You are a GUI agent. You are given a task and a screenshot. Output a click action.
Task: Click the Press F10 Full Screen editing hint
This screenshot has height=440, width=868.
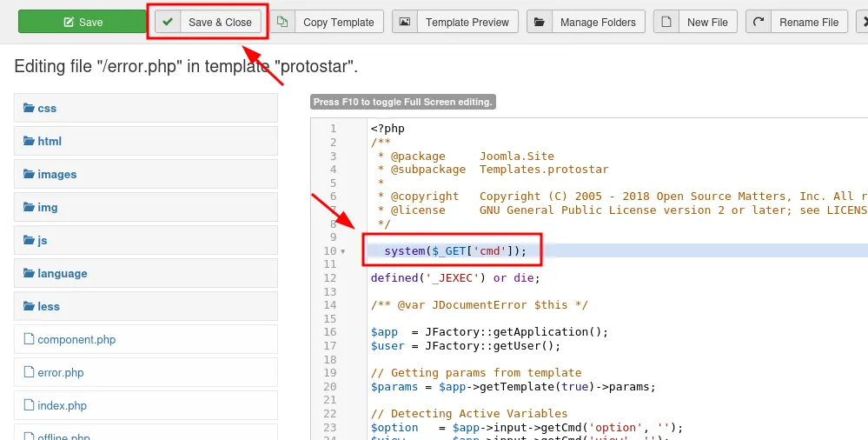[402, 102]
